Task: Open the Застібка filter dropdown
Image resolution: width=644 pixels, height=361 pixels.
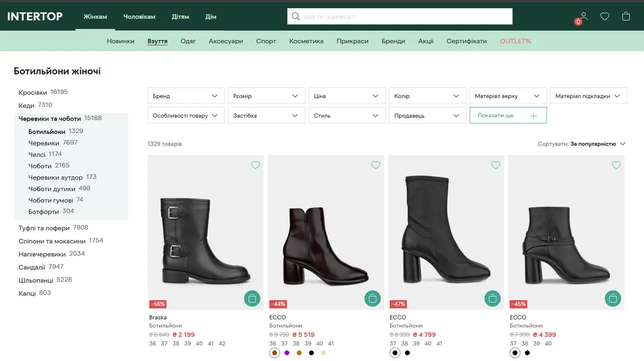Action: click(x=266, y=115)
